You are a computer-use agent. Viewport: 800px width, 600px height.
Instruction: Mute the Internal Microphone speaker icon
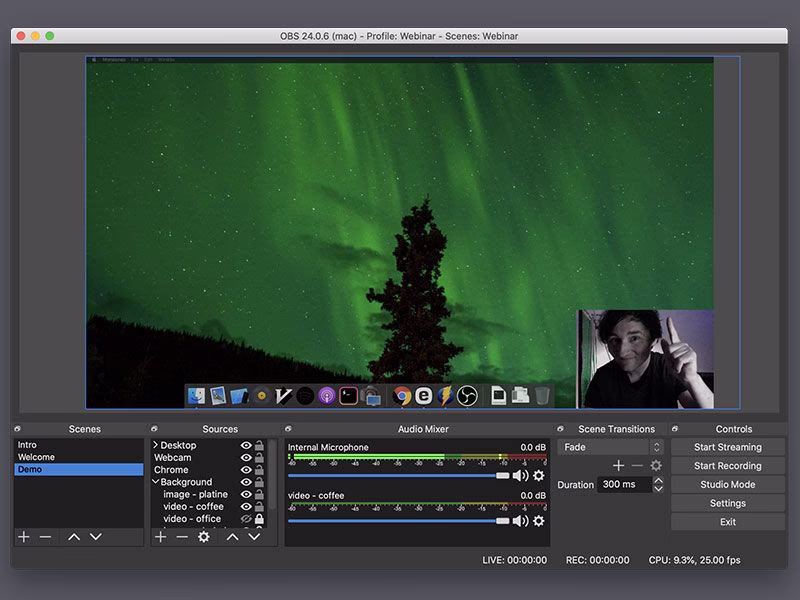[x=520, y=476]
